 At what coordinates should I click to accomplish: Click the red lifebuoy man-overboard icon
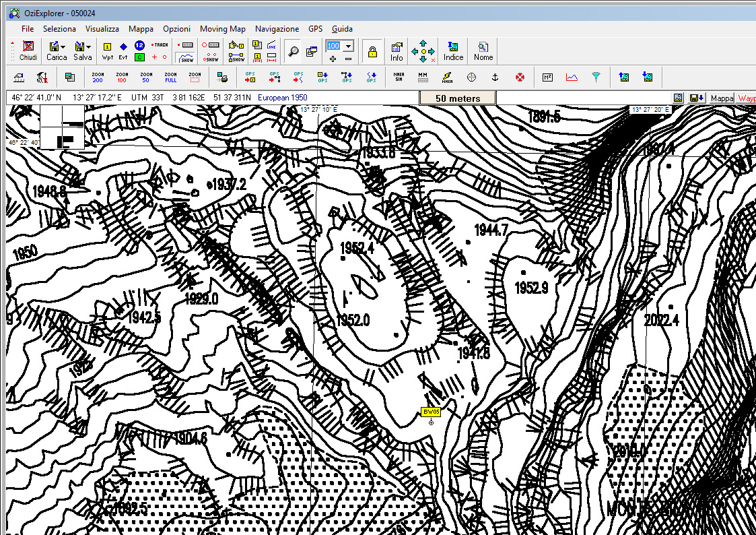pos(520,77)
